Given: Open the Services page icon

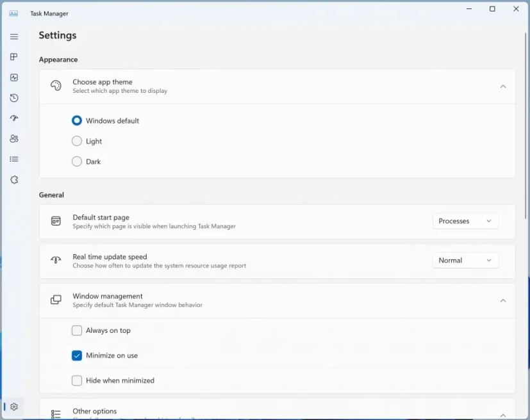Looking at the screenshot, I should [x=14, y=180].
